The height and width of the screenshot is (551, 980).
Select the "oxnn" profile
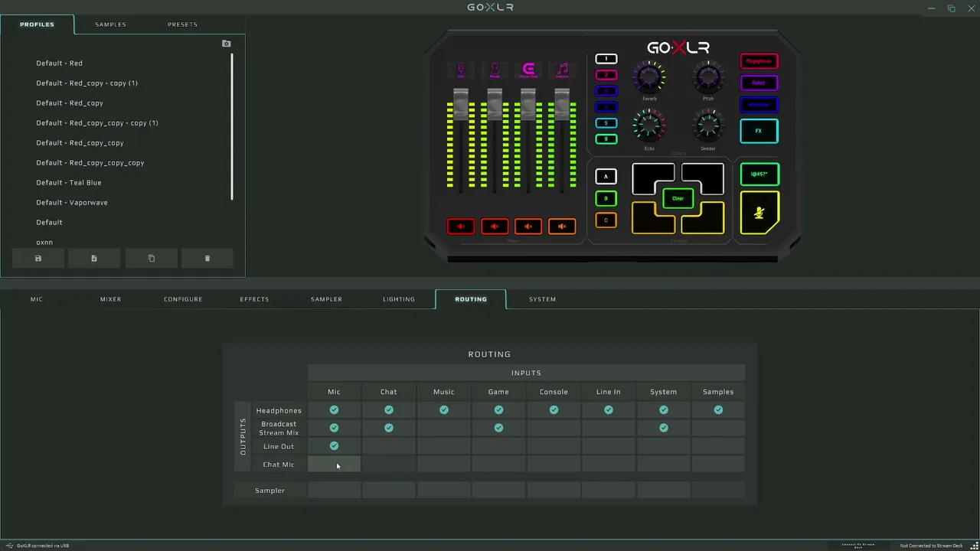coord(44,243)
